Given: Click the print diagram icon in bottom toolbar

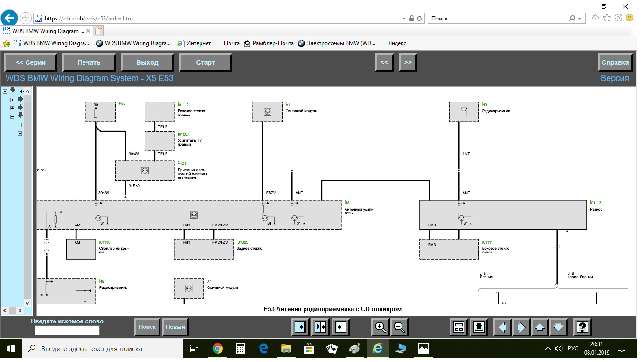Looking at the screenshot, I should (478, 327).
